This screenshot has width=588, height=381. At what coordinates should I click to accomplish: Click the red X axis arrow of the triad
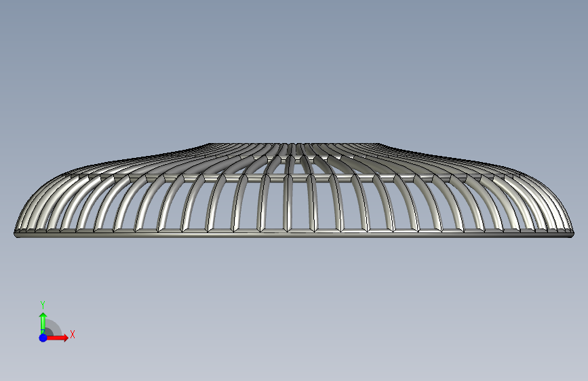(x=57, y=338)
